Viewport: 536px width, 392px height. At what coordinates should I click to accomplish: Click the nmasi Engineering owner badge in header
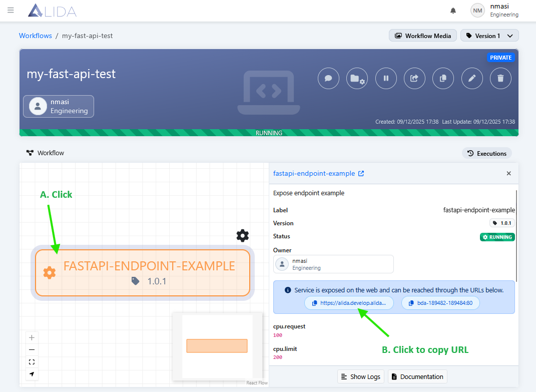(x=59, y=106)
